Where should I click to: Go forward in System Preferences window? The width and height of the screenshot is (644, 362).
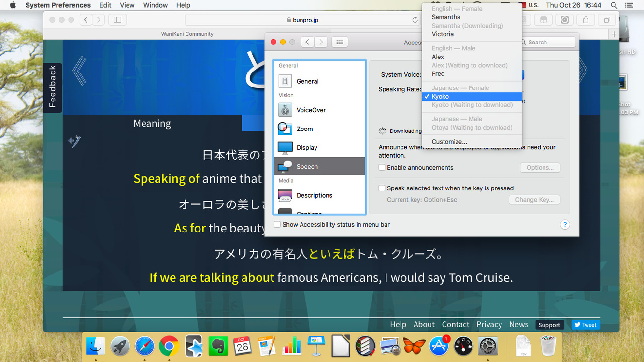(321, 42)
